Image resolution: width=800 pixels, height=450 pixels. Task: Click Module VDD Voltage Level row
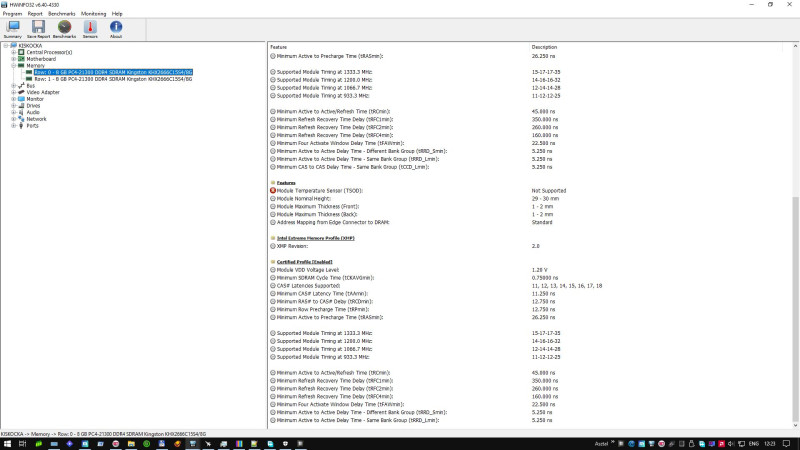[x=307, y=270]
